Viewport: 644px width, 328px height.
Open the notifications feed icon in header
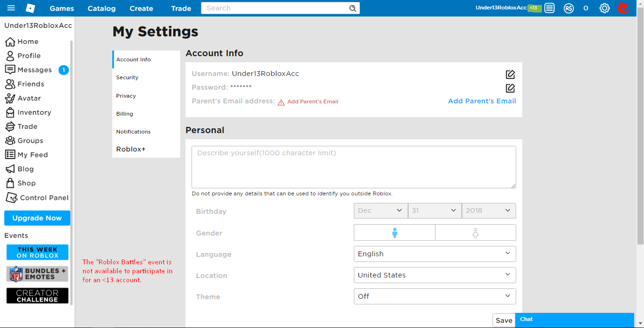click(549, 8)
